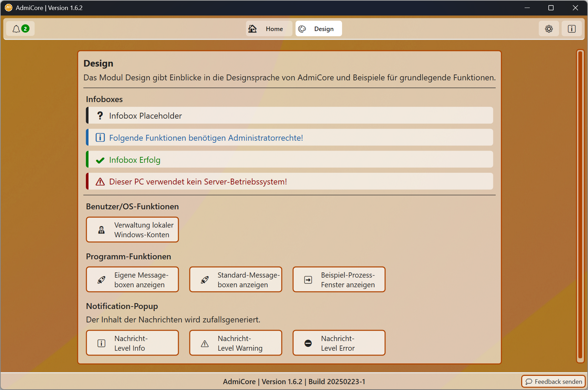Click the question mark icon in Infobox Placeholder
The height and width of the screenshot is (390, 588).
100,116
